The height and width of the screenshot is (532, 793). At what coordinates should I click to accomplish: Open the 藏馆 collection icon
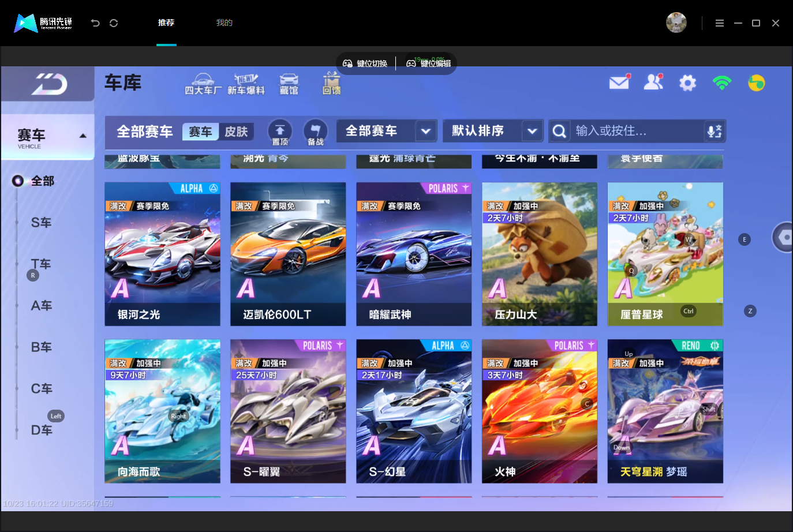289,84
